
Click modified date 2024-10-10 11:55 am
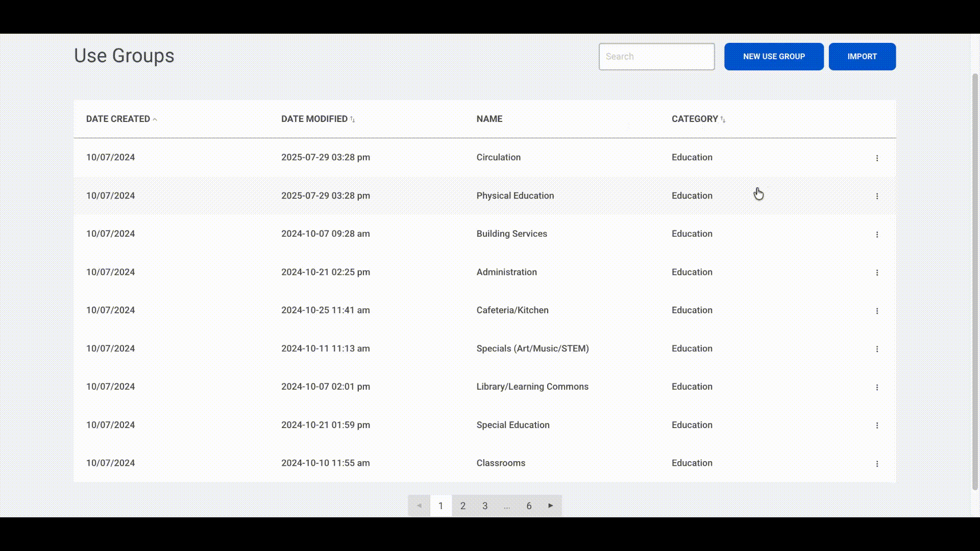(326, 463)
